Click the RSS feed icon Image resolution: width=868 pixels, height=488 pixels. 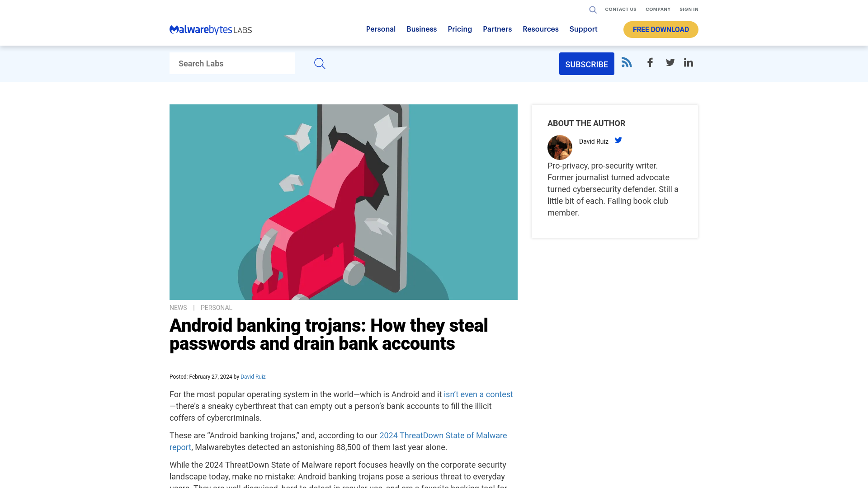tap(627, 62)
